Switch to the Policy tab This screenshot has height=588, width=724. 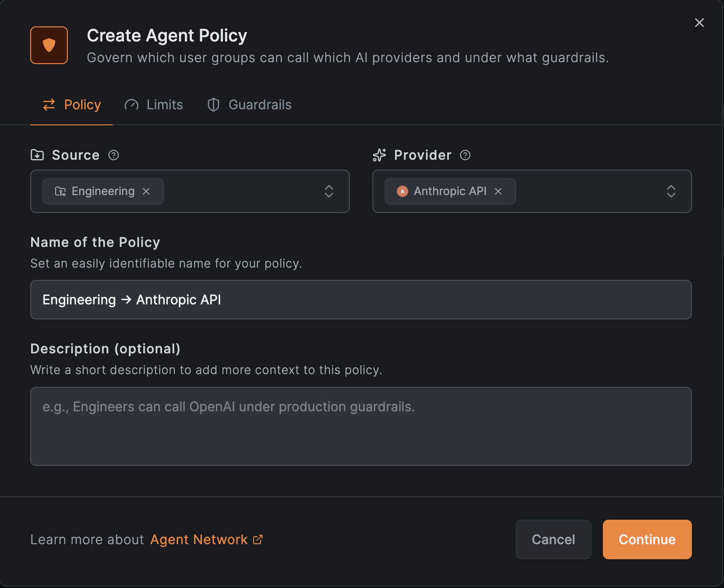72,105
